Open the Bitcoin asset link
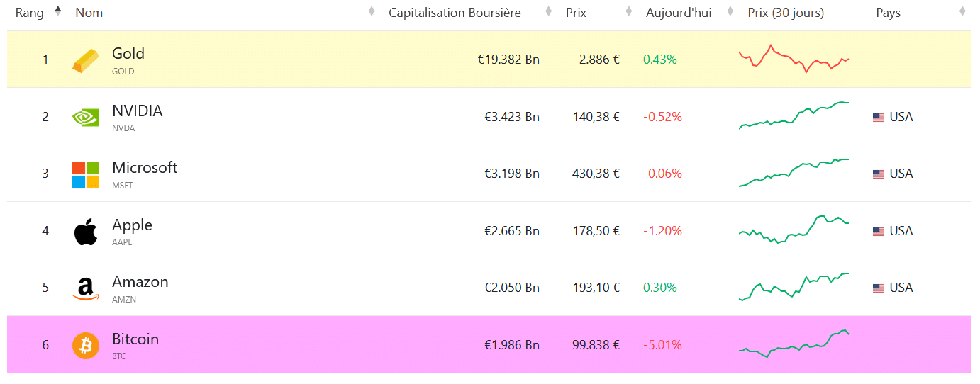 click(135, 339)
